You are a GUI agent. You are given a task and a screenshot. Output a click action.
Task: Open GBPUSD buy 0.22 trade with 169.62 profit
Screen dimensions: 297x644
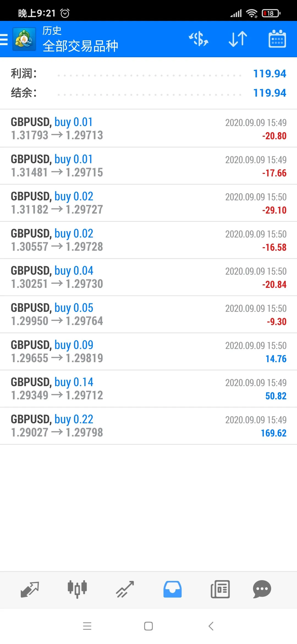(148, 426)
